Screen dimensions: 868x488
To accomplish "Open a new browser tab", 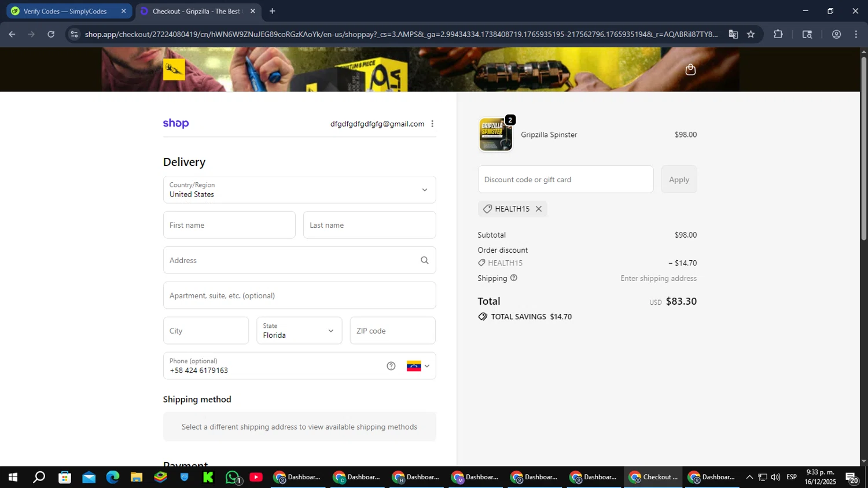I will (272, 11).
